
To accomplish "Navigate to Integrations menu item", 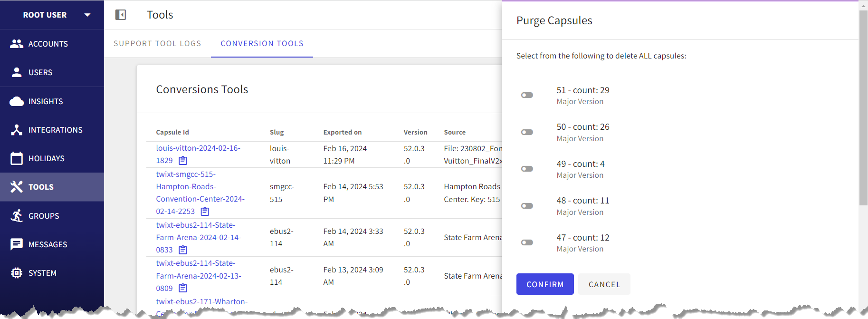I will coord(52,130).
